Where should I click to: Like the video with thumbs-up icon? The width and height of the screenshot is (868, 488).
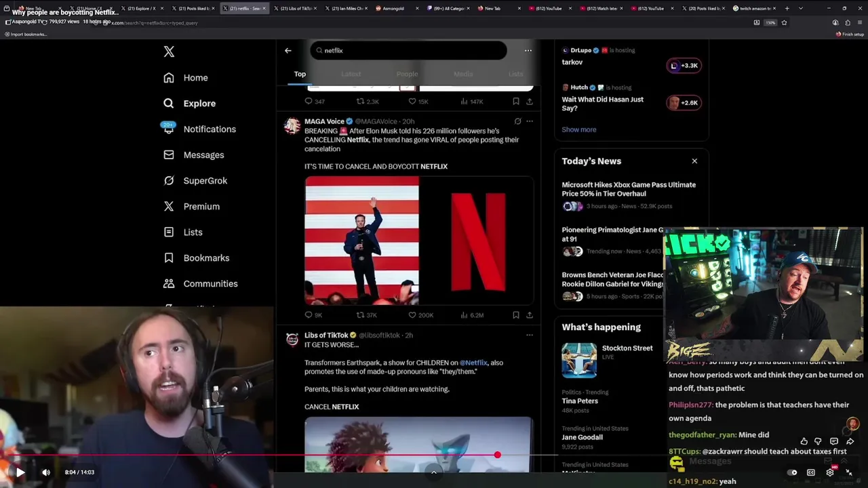[x=804, y=441]
